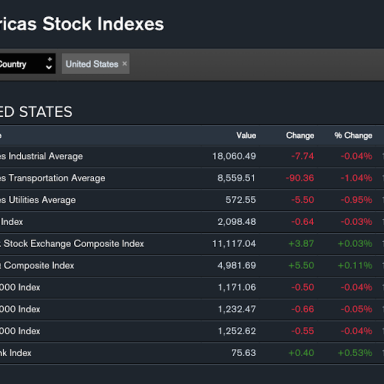
Task: Click value 1,232.47 in the table
Action: pos(237,309)
